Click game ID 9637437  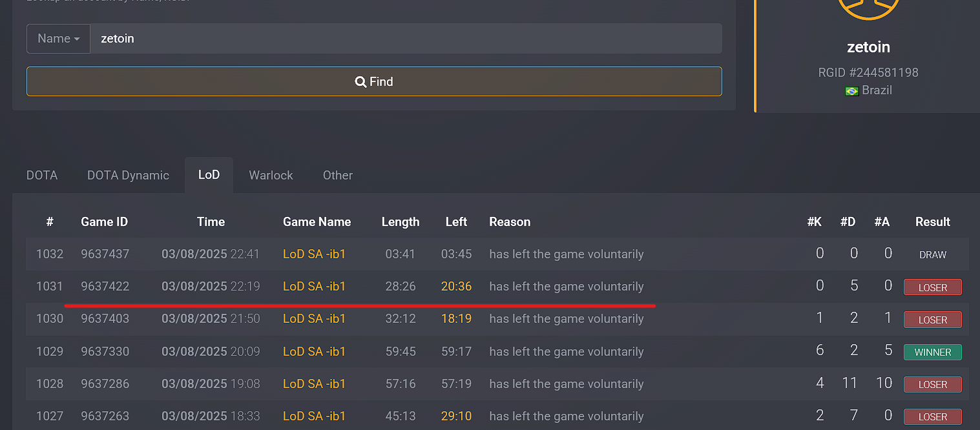(x=105, y=254)
